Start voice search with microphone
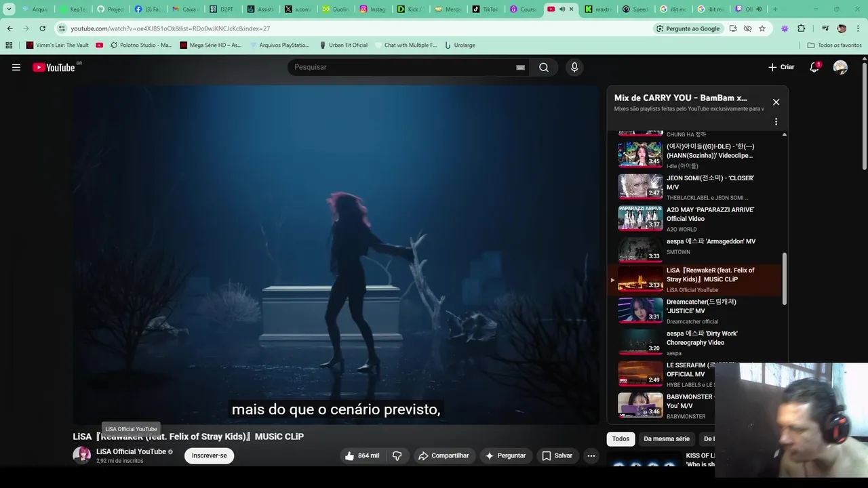Screen dimensions: 868x488 (x=574, y=67)
